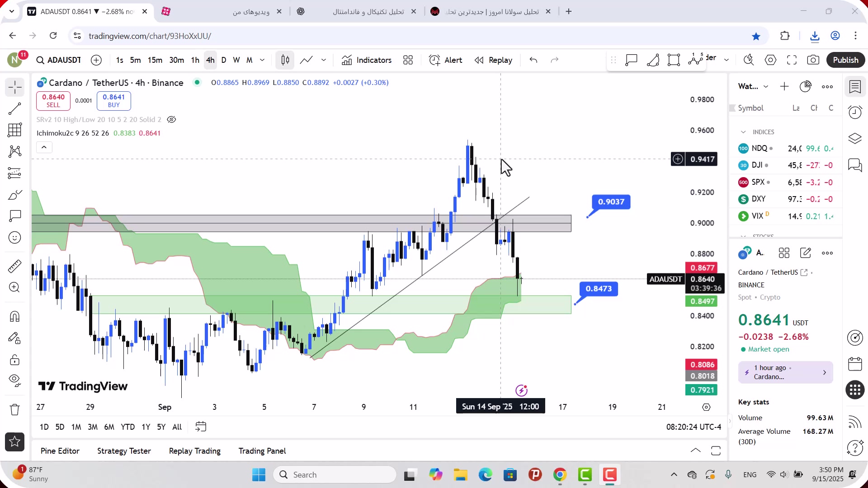Viewport: 868px width, 488px height.
Task: Create a new Alert
Action: click(x=446, y=60)
